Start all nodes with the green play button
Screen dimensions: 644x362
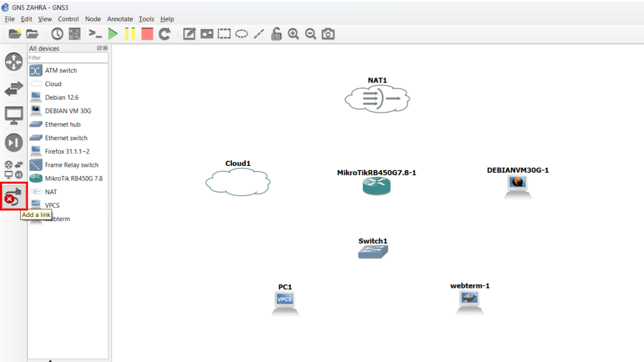[x=113, y=34]
